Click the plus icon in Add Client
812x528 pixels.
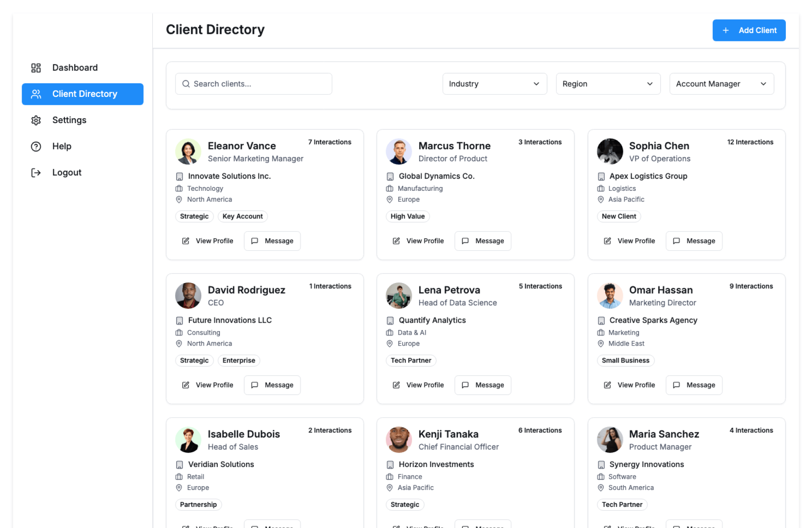tap(726, 30)
